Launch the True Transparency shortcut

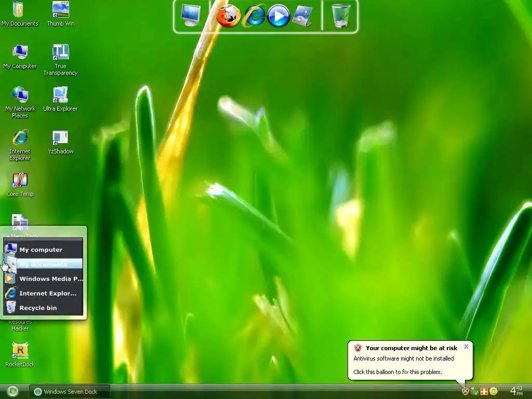tap(60, 60)
